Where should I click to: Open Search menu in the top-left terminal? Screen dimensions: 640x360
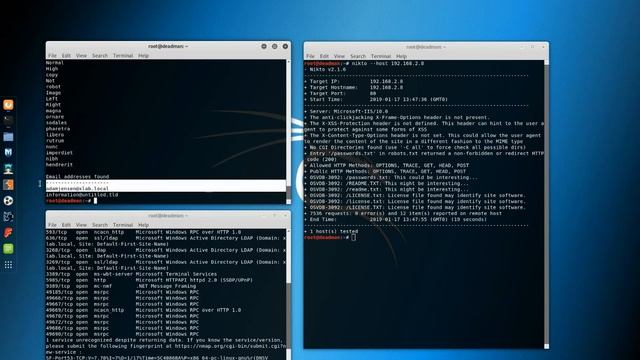[100, 56]
